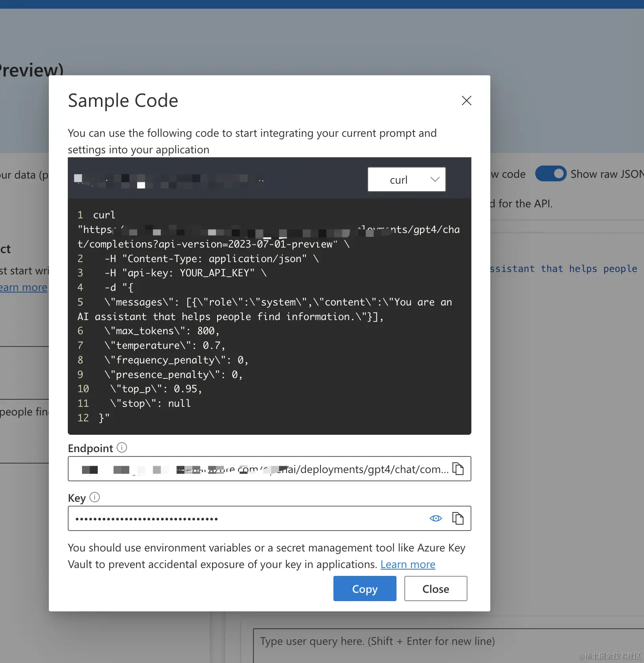The height and width of the screenshot is (663, 644).
Task: Click the masked Key field
Action: (270, 518)
